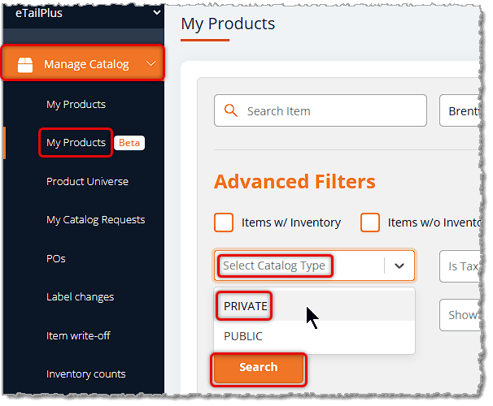Open the Brent dropdown beside Search Item
Screen dimensions: 493x406
click(x=461, y=111)
